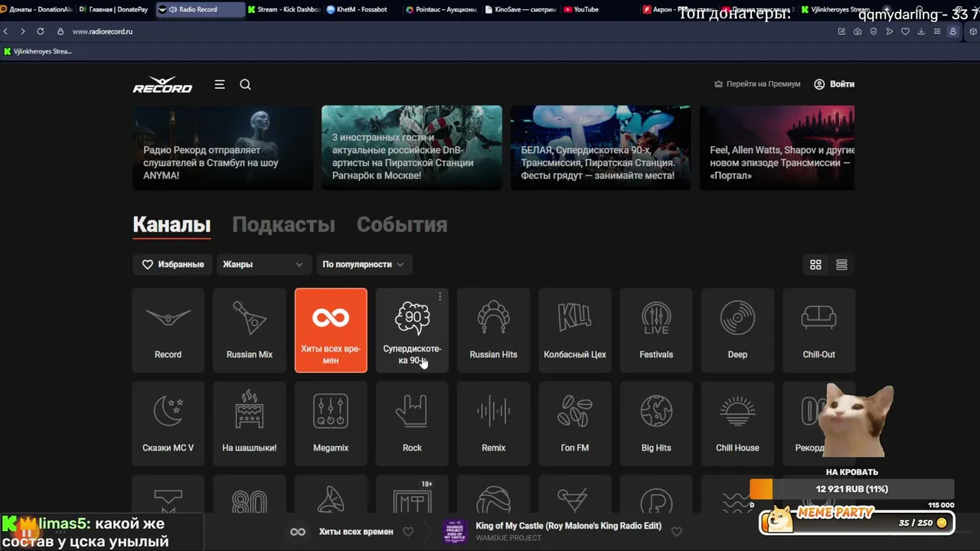Viewport: 980px width, 551px height.
Task: Expand the Жанры genre dropdown
Action: (264, 264)
